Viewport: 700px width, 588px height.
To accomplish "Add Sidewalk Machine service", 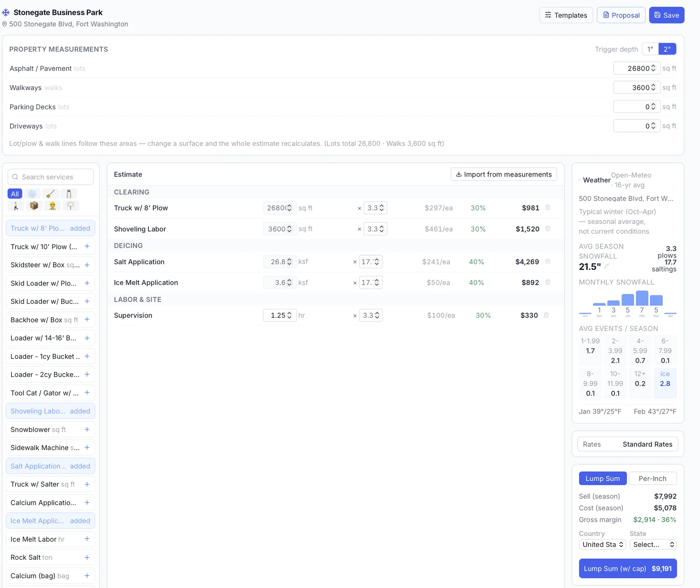I will (87, 448).
